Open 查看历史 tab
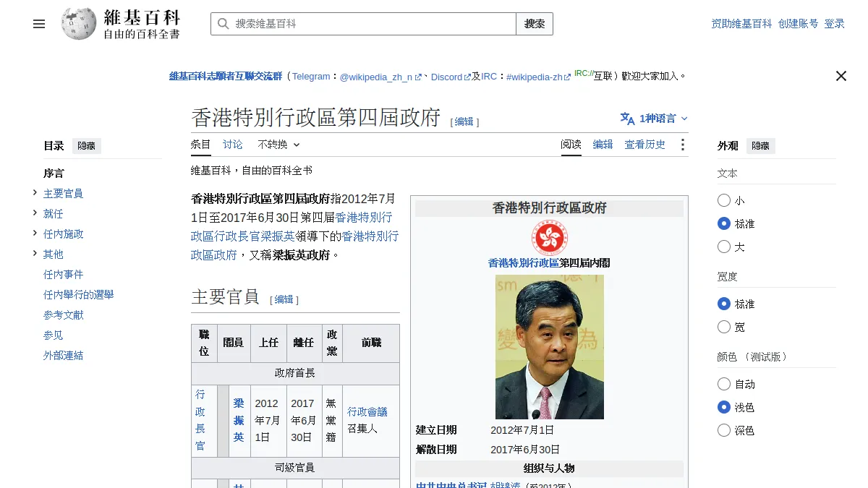Screen dimensions: 868x488 (645, 145)
